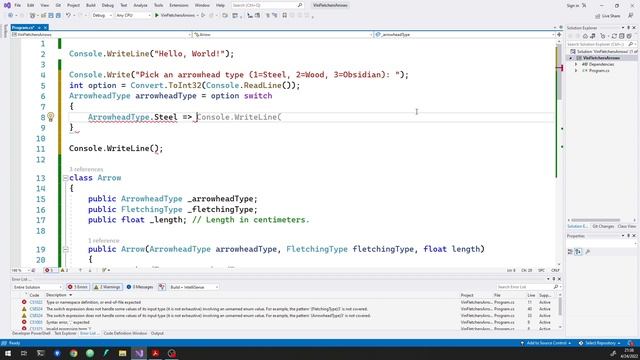The width and height of the screenshot is (640, 360).
Task: Open the Any CPU platform dropdown
Action: pos(133,15)
